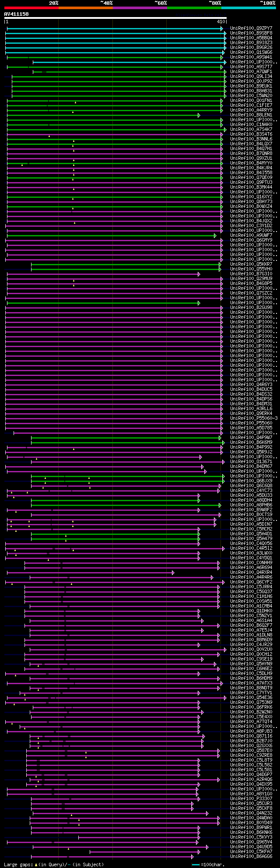Select the UniRef100_Q01FN1 label
280x868 pixels.
(x=251, y=101)
